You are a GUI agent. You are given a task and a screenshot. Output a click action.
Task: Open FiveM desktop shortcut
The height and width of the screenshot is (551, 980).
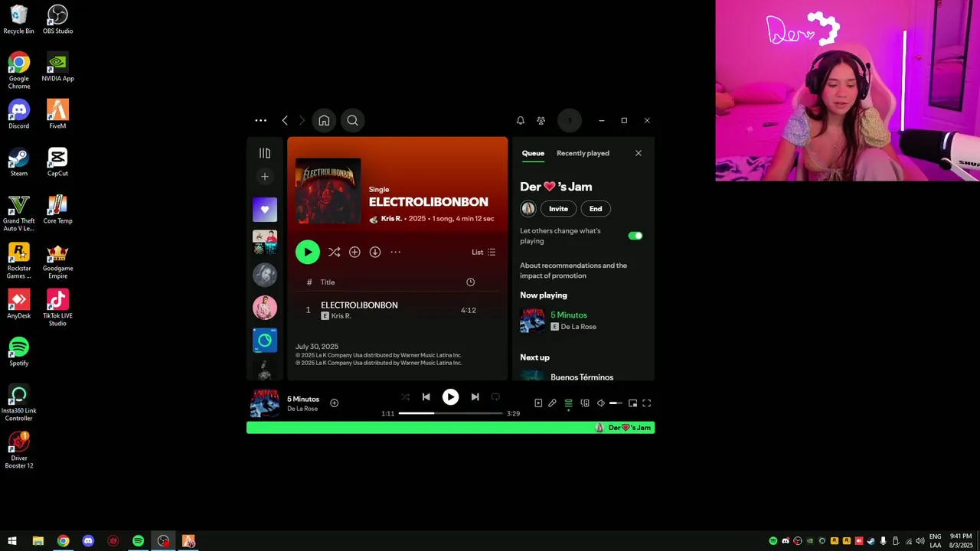click(x=57, y=115)
